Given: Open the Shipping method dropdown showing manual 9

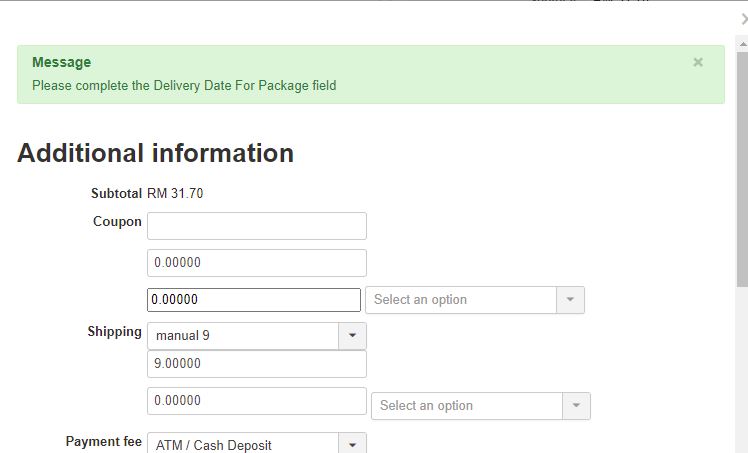Looking at the screenshot, I should 243,336.
